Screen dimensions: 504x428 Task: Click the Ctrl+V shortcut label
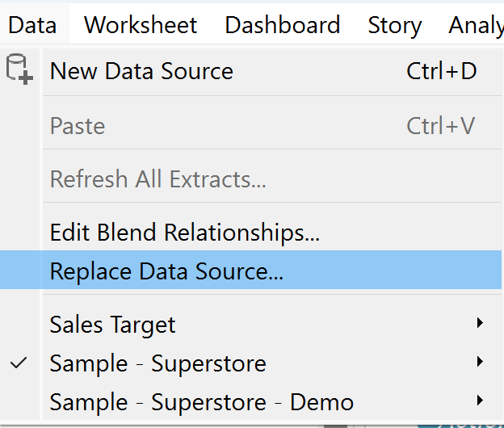click(441, 126)
